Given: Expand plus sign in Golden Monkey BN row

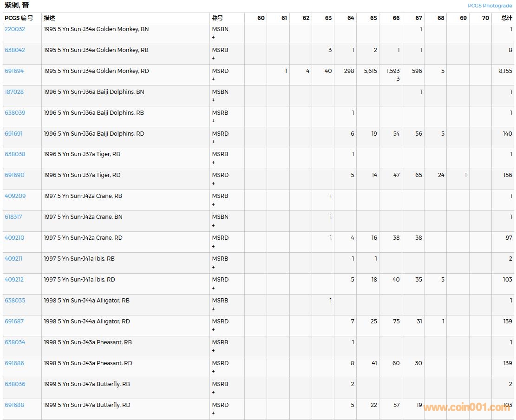Looking at the screenshot, I should pyautogui.click(x=214, y=37).
